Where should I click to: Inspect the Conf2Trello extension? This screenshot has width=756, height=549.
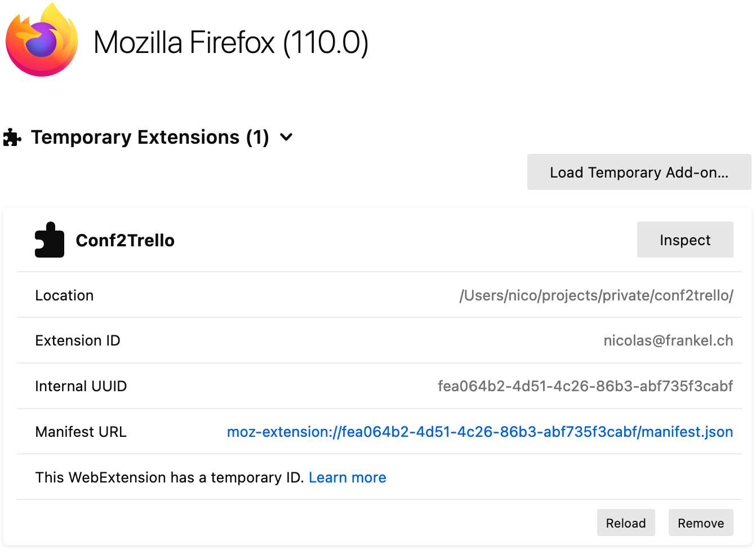click(x=684, y=240)
